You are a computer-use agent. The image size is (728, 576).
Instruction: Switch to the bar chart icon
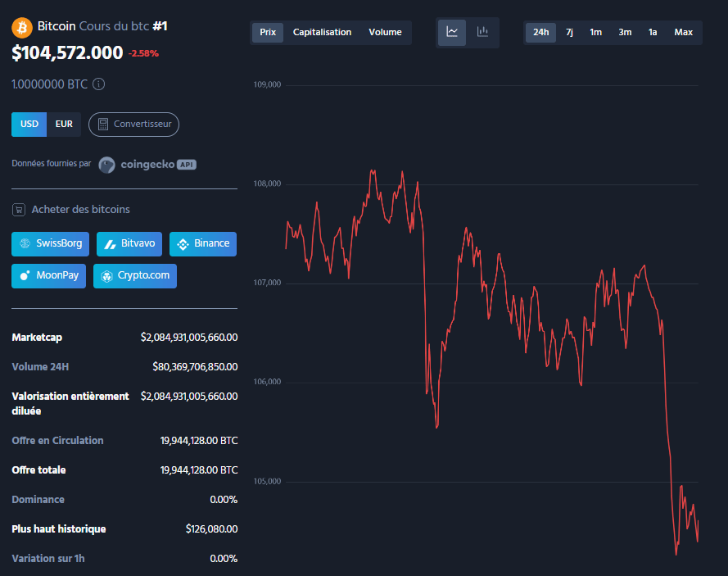click(482, 32)
